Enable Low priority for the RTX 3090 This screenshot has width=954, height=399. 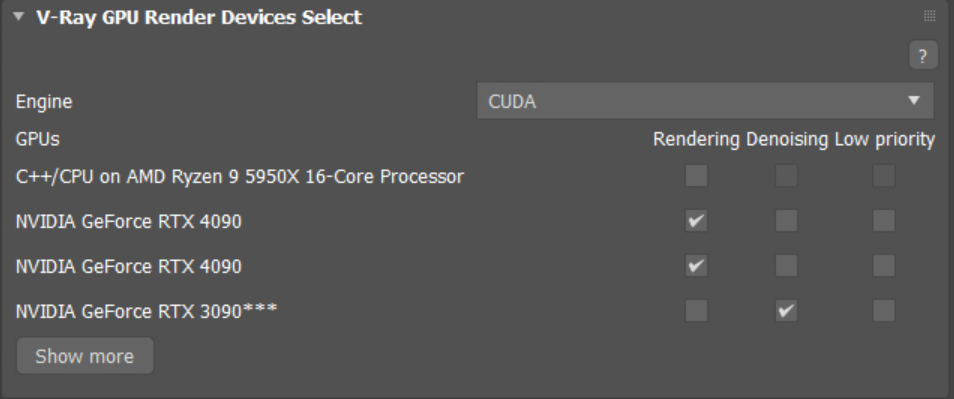pyautogui.click(x=883, y=311)
